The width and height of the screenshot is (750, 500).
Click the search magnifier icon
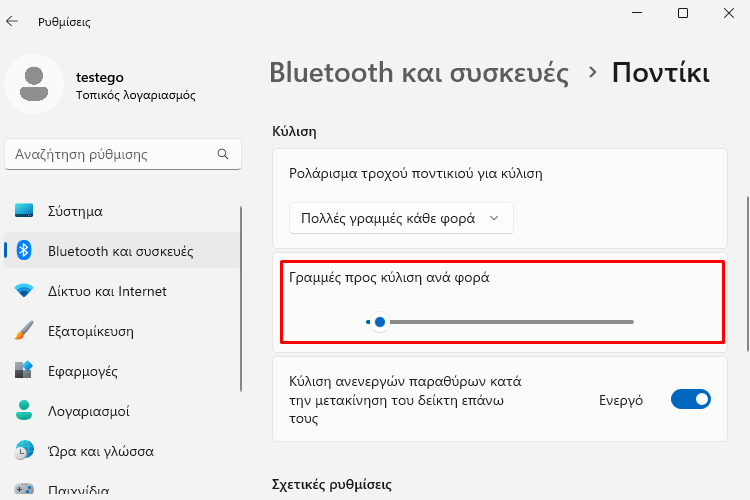(223, 154)
